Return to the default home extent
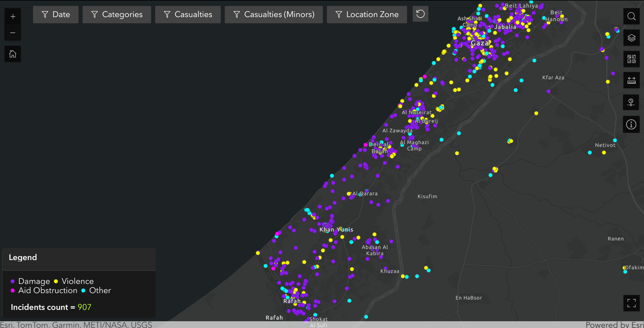The height and width of the screenshot is (328, 644). click(12, 54)
